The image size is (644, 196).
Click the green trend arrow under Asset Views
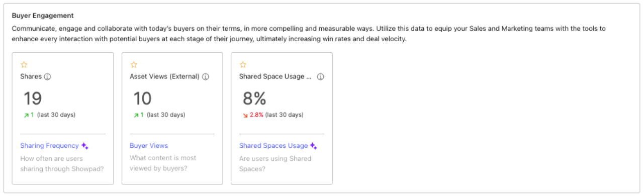click(x=136, y=115)
